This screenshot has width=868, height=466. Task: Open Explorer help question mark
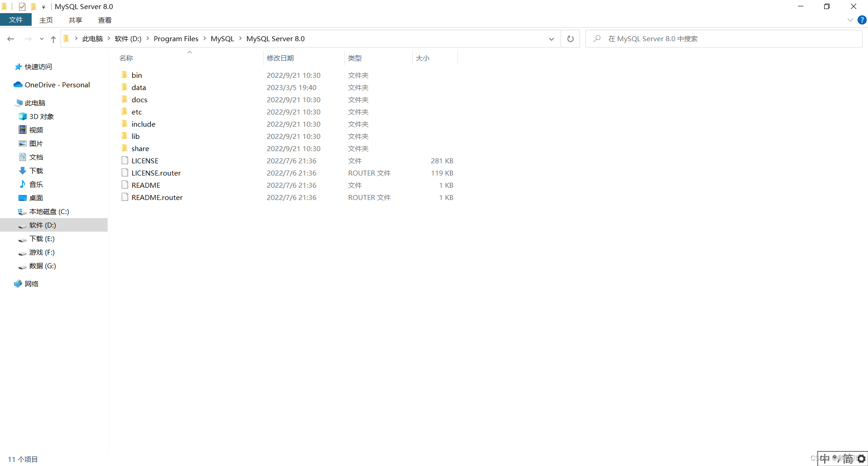tap(862, 20)
